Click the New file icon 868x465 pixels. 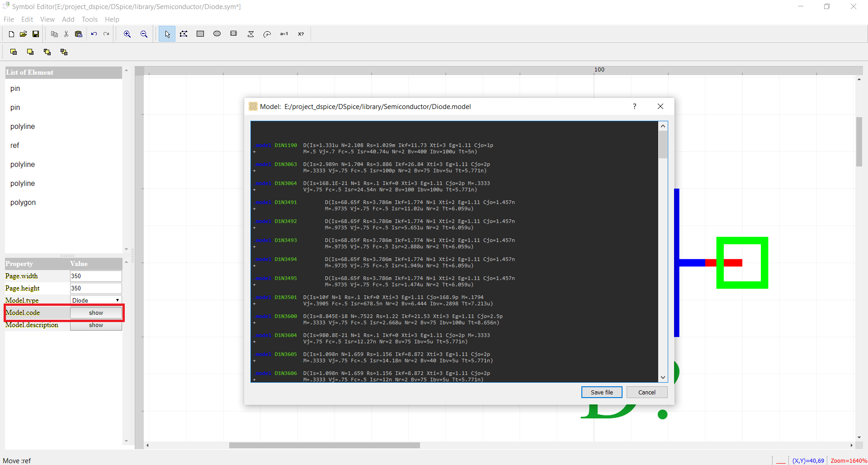click(x=11, y=34)
